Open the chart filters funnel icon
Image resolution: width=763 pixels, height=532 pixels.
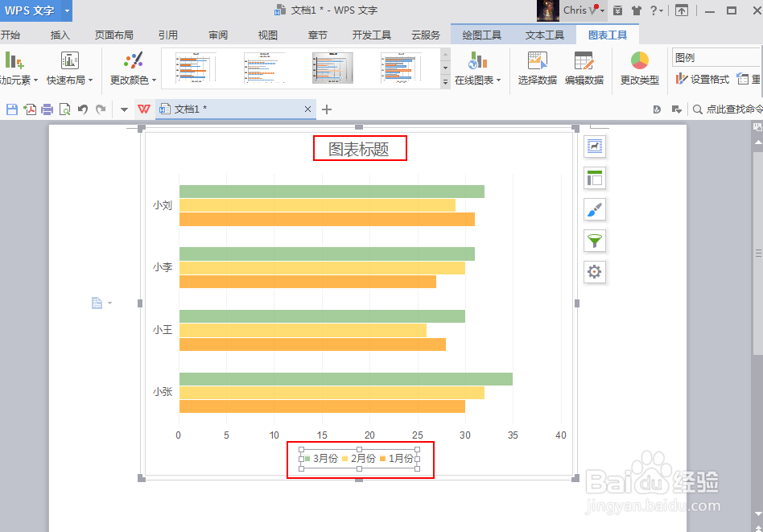[594, 241]
